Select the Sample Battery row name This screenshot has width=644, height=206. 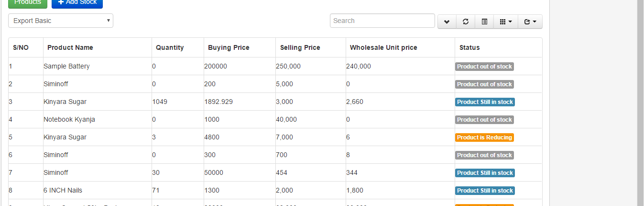(66, 67)
